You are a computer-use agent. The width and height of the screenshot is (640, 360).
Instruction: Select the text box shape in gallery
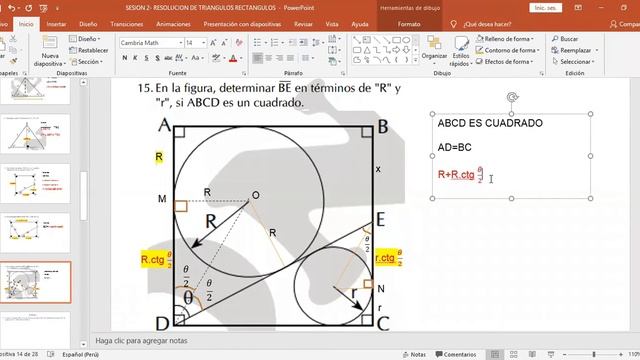click(367, 40)
